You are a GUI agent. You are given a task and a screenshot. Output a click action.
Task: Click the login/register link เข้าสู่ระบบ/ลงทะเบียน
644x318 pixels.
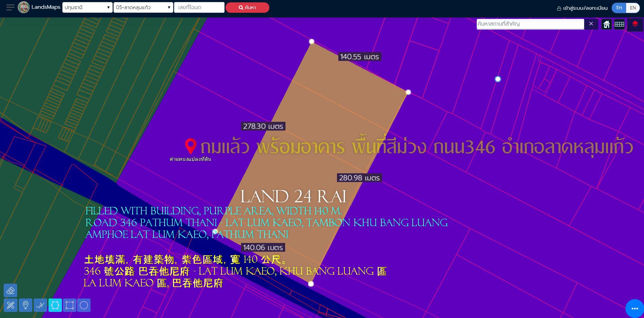(x=582, y=8)
